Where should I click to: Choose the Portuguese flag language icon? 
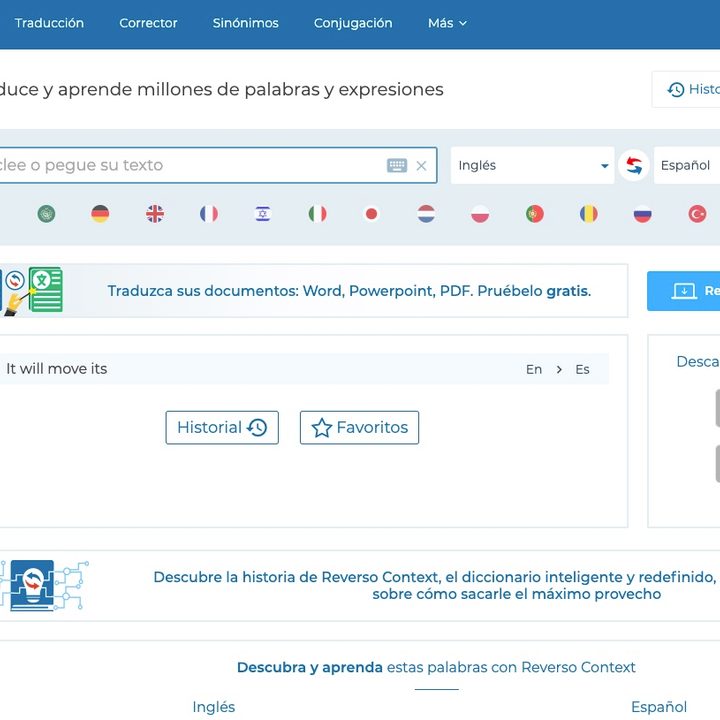(x=535, y=213)
